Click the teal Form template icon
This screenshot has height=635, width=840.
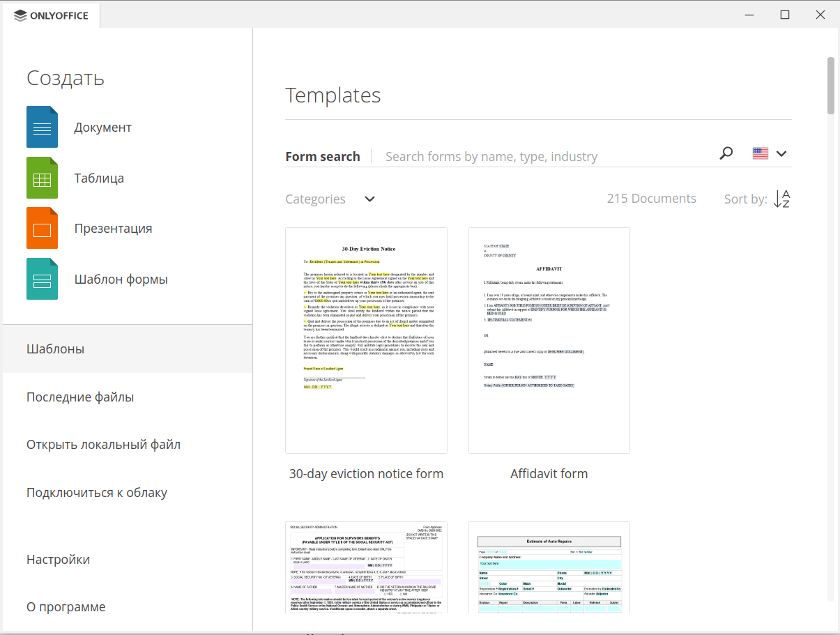(x=42, y=279)
